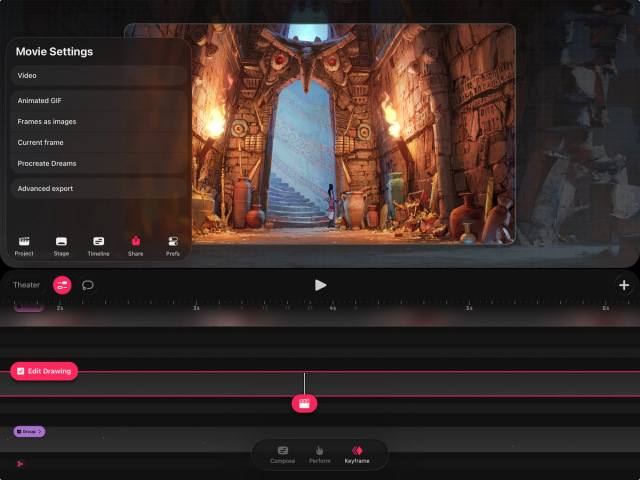Screen dimensions: 640x480
Task: Open the Timeline settings tab
Action: tap(98, 246)
